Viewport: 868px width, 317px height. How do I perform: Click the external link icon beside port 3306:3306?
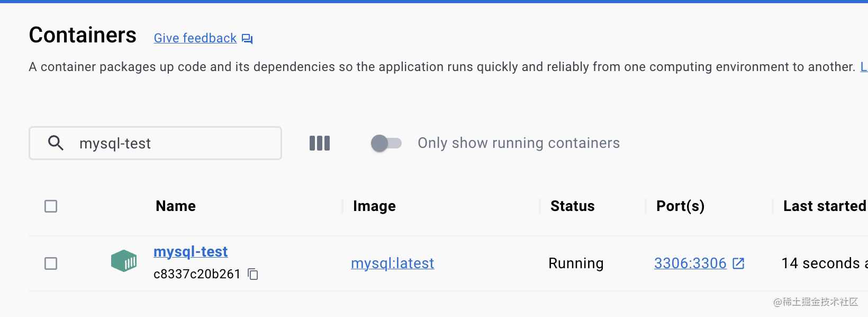(x=738, y=263)
